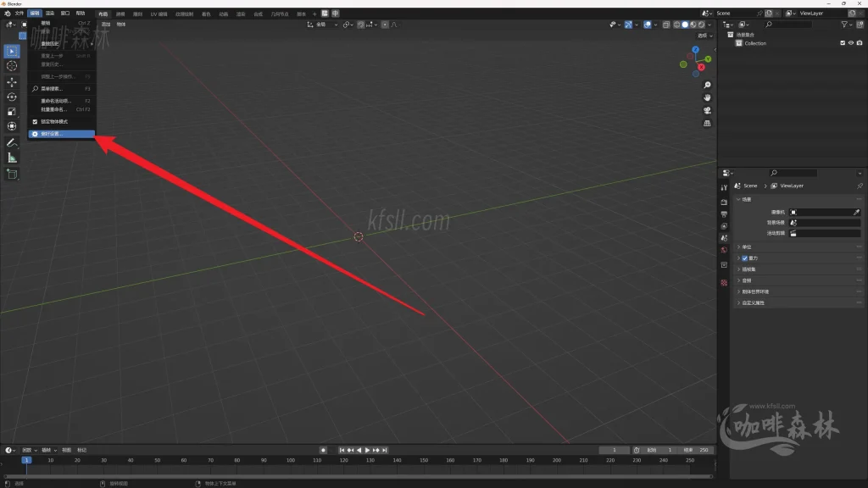Uncheck the 重力 gravity checkbox in Scene properties
Screen dimensions: 868x488
point(744,258)
